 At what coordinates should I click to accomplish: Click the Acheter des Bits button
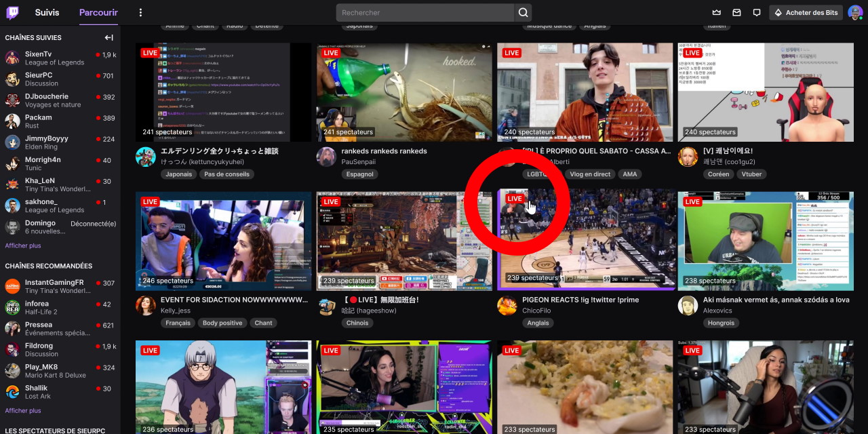tap(806, 12)
